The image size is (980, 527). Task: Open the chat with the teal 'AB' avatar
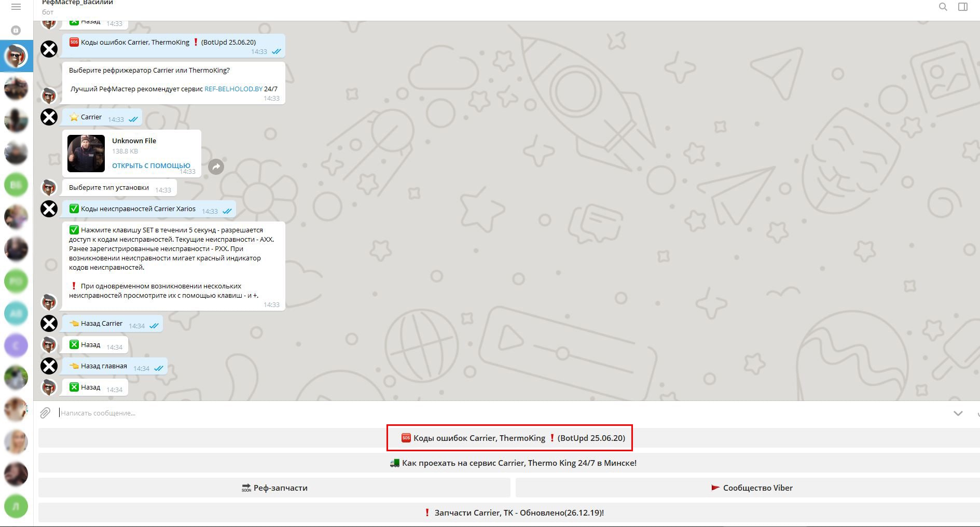click(16, 313)
